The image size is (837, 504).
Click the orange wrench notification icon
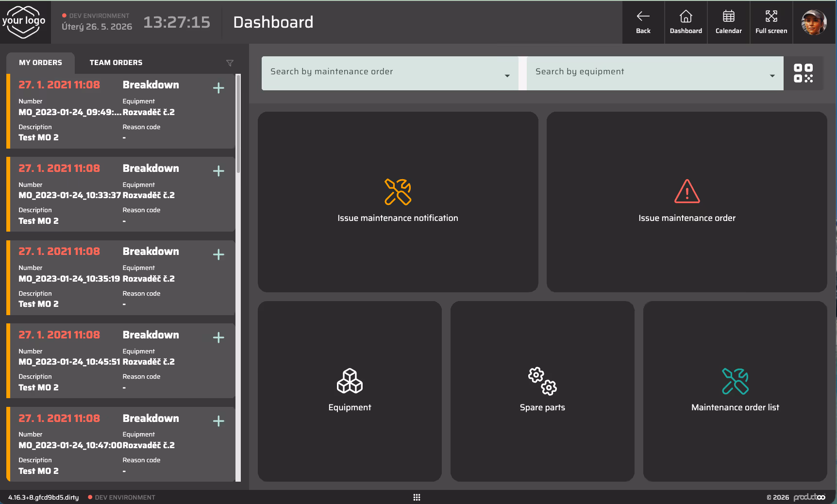[x=398, y=192]
